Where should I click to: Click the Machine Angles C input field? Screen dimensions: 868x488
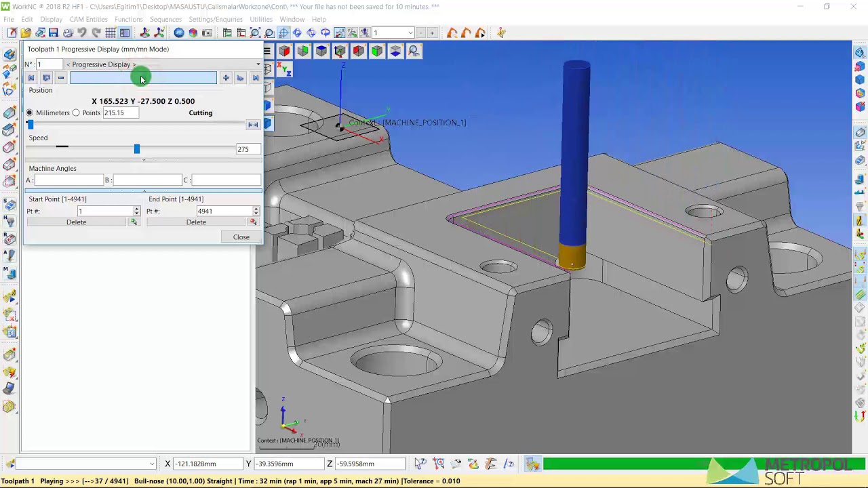(226, 180)
